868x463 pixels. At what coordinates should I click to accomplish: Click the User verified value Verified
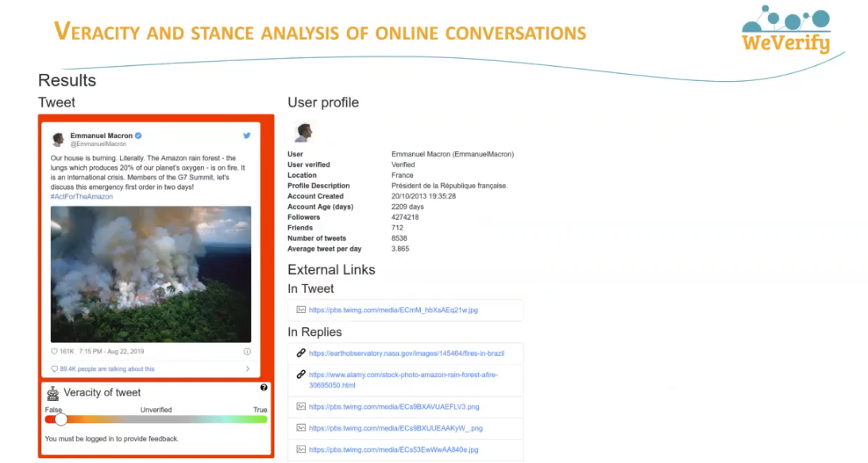[403, 164]
